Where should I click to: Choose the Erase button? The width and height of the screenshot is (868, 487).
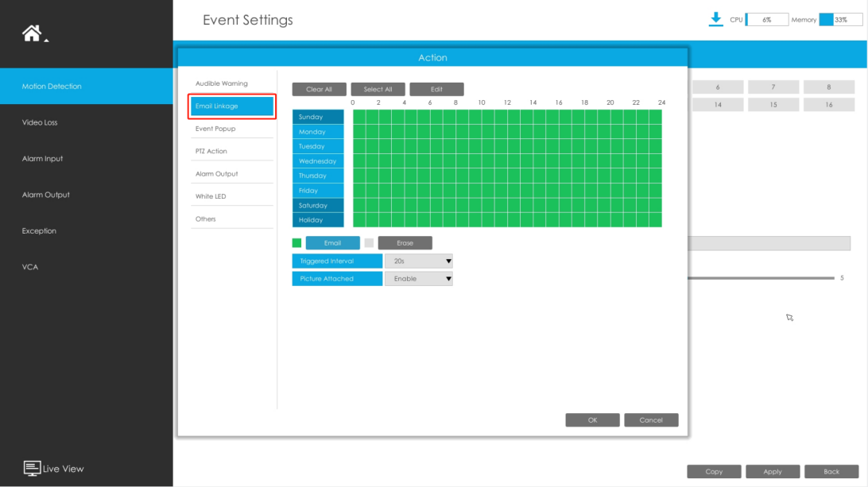pyautogui.click(x=405, y=243)
